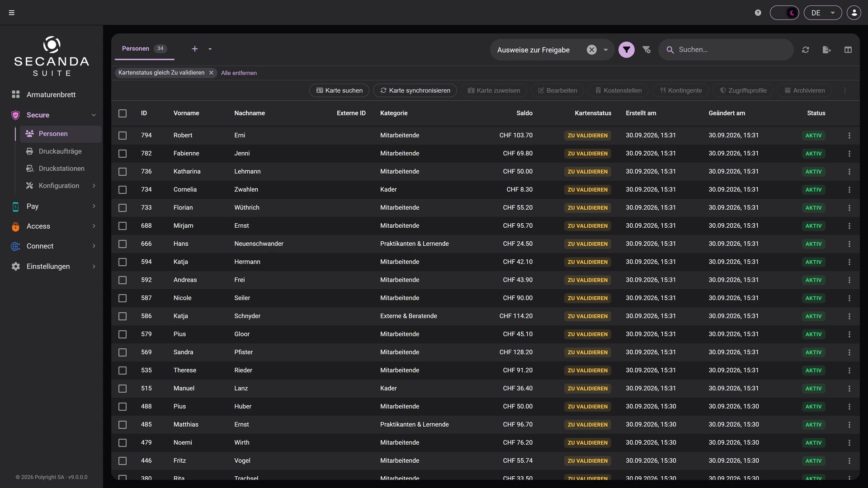Focus the Suchen search field
Image resolution: width=868 pixels, height=488 pixels.
(x=726, y=50)
